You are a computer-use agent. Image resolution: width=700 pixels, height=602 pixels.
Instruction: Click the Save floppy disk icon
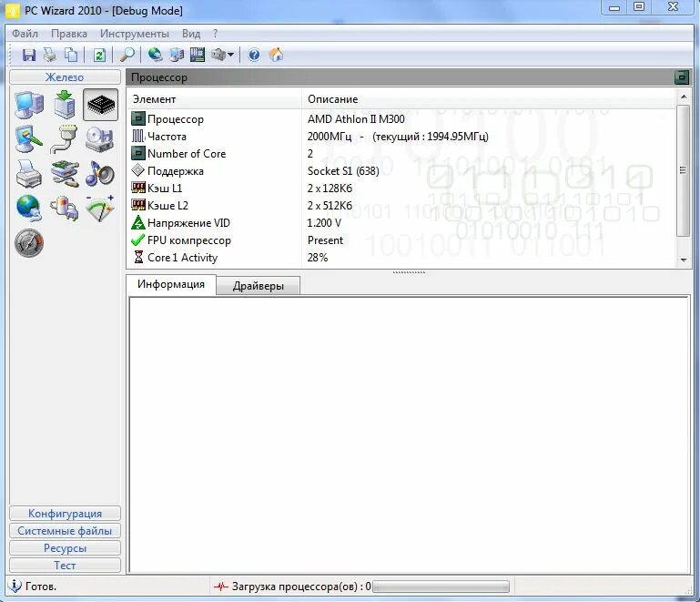pos(29,55)
